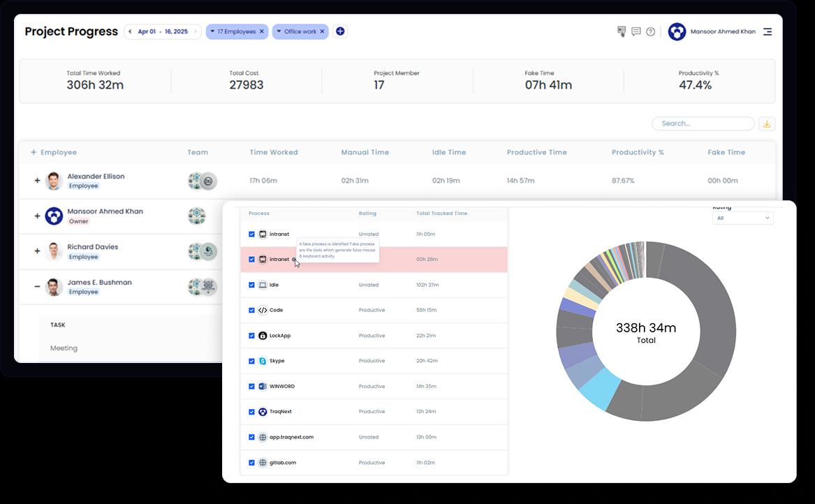Expand the Alexander Ellison employee row

(37, 181)
